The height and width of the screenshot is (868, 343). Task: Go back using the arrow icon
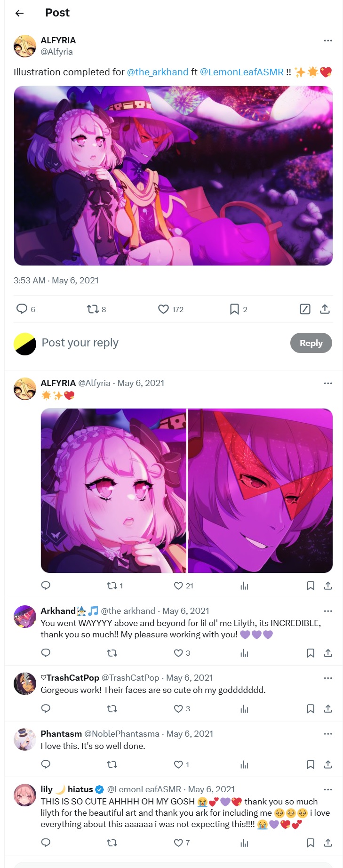click(x=19, y=13)
